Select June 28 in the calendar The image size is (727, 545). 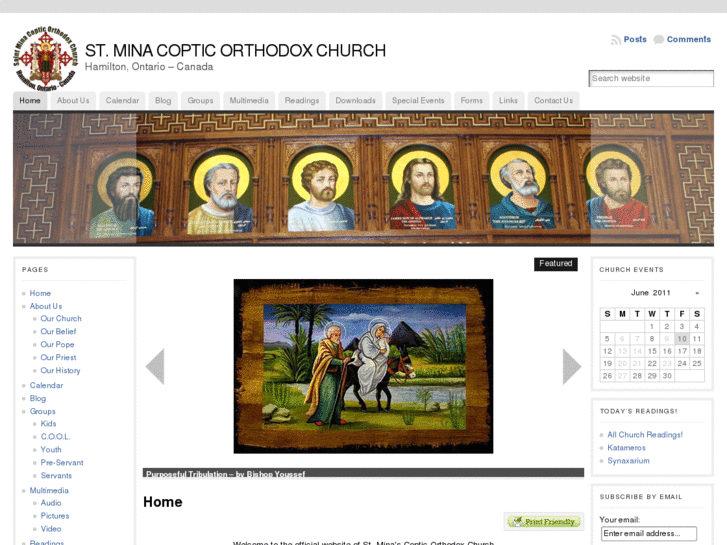pos(637,376)
